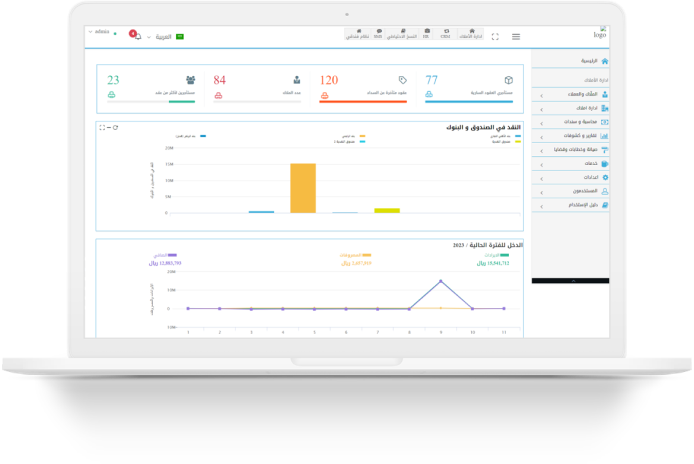Click the Saudi flag language icon

point(180,37)
